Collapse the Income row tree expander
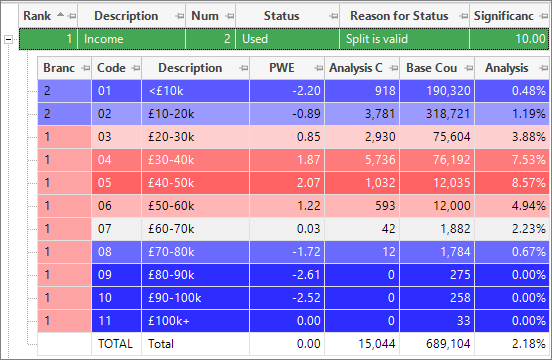 click(8, 39)
